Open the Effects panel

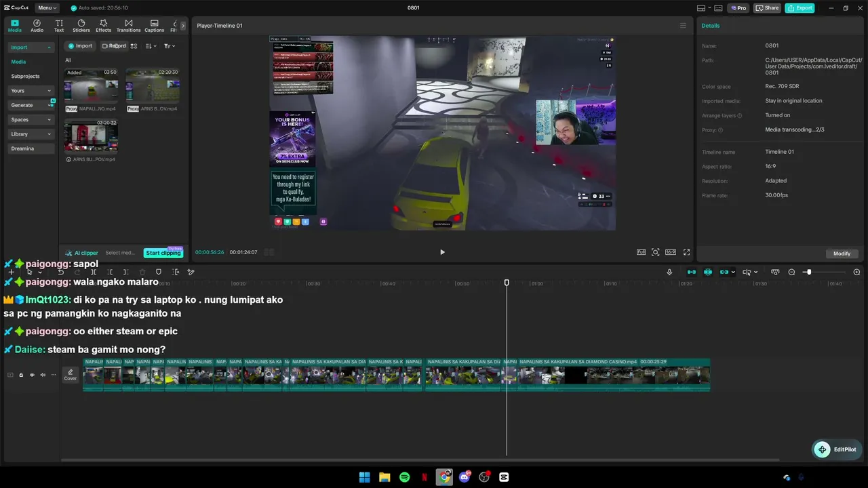click(103, 26)
